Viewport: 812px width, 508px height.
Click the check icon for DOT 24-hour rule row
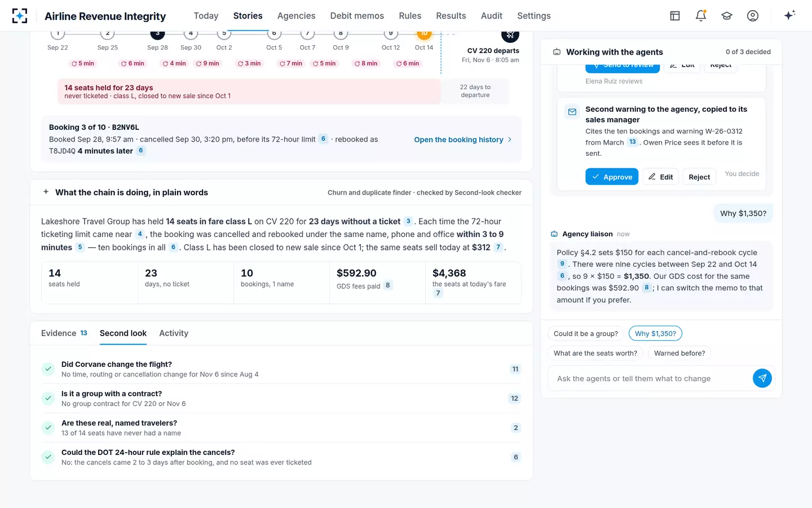coord(48,457)
